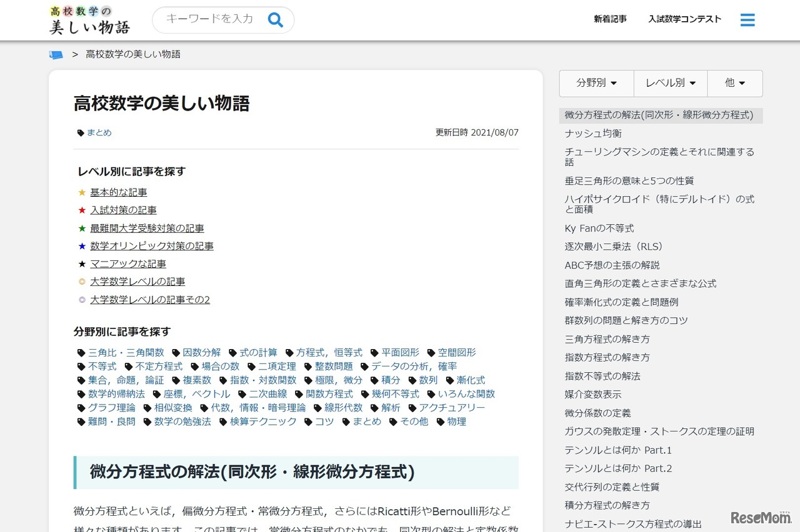Viewport: 800px width, 532px height.
Task: Expand the 他 dropdown
Action: pos(735,83)
